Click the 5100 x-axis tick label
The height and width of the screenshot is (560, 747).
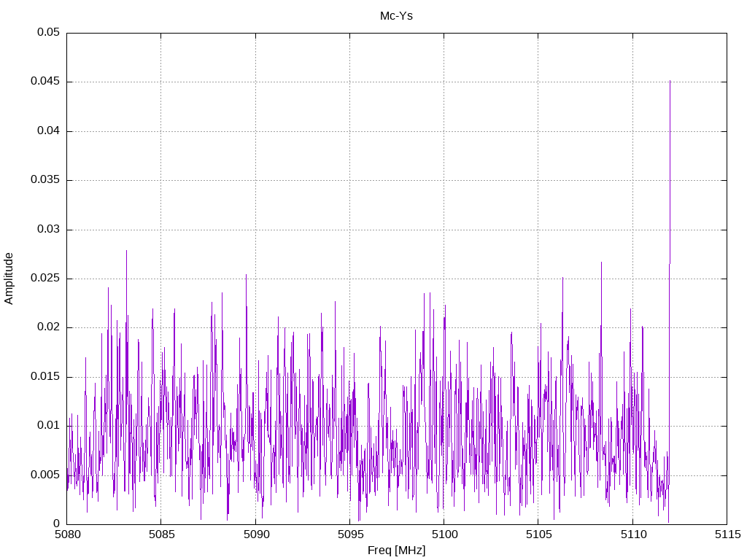click(x=444, y=534)
